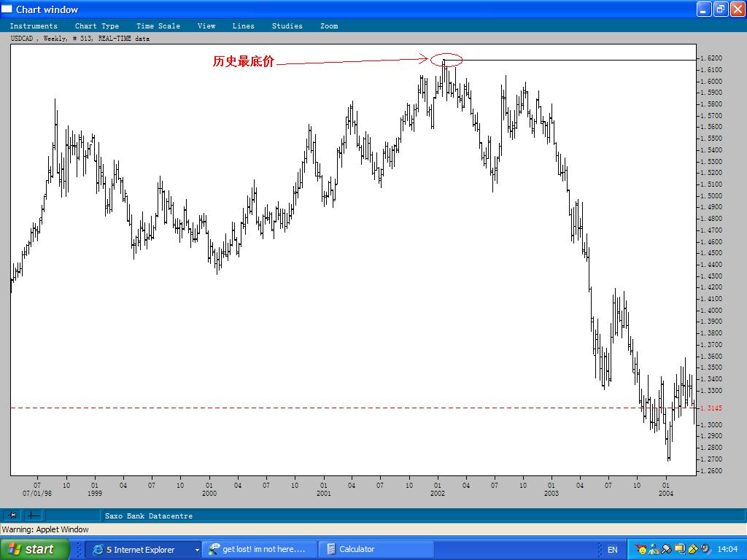The height and width of the screenshot is (560, 747).
Task: Open the Instruments menu
Action: [34, 26]
